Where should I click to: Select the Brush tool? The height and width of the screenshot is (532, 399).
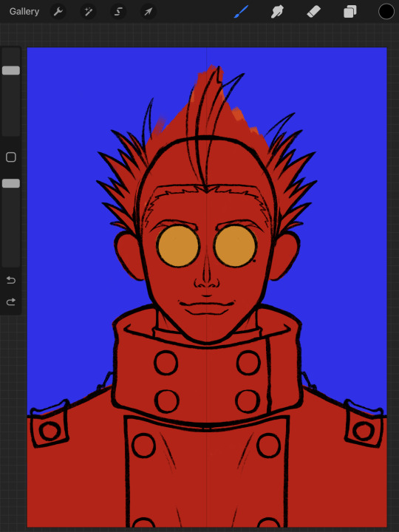pos(241,12)
